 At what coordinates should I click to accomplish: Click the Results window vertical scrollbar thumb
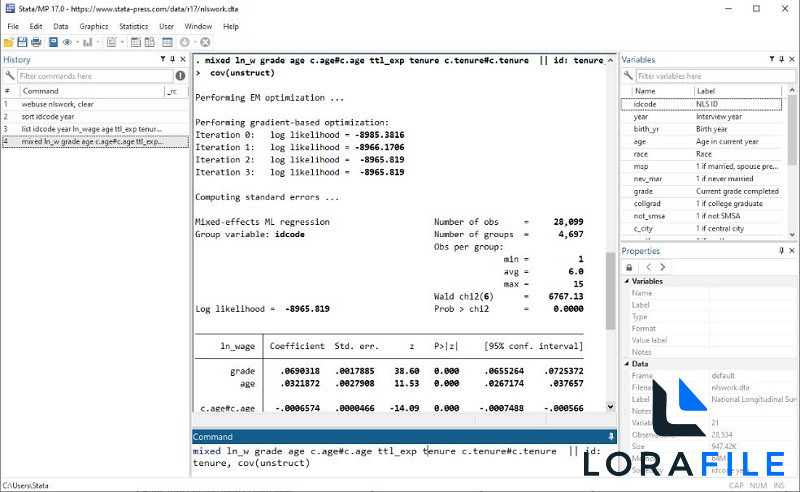pos(610,291)
